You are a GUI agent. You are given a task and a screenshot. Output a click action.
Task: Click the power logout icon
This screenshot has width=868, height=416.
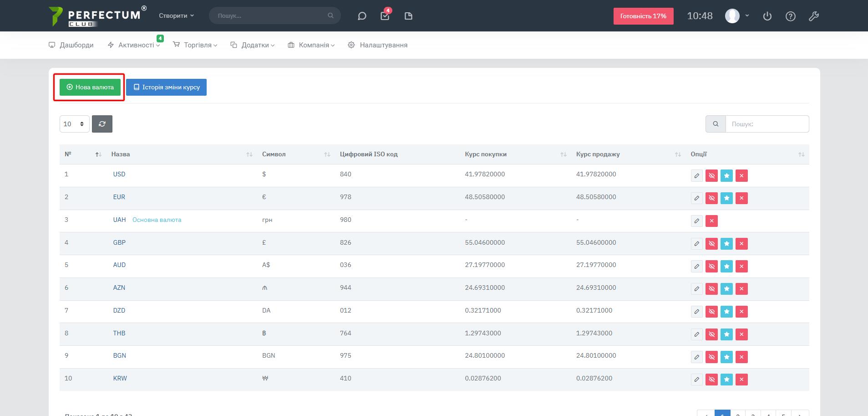[x=767, y=16]
